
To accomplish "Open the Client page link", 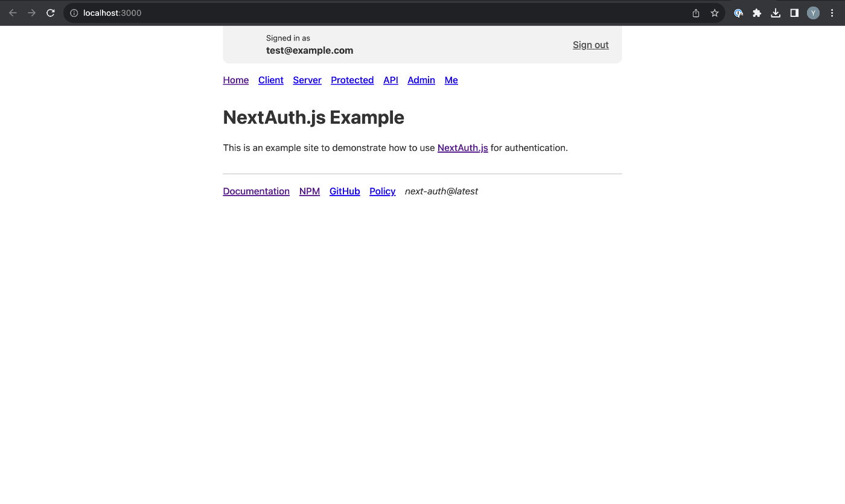I will tap(271, 80).
